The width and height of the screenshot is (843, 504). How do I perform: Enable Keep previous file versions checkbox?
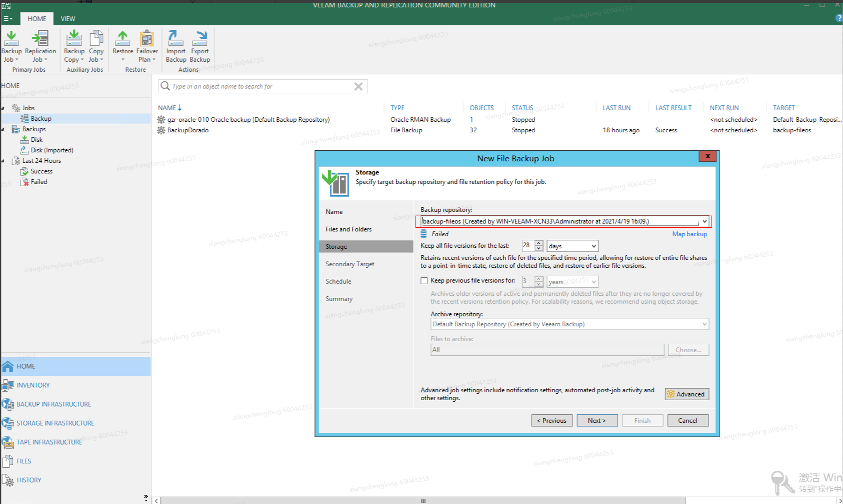[424, 281]
